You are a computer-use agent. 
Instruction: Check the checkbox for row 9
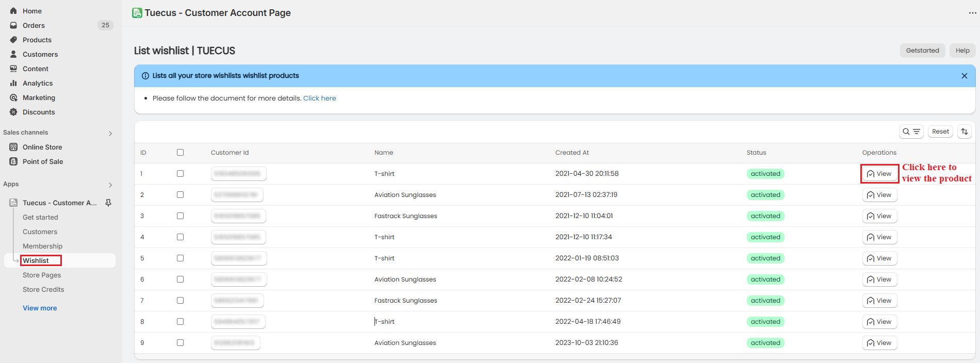(180, 343)
